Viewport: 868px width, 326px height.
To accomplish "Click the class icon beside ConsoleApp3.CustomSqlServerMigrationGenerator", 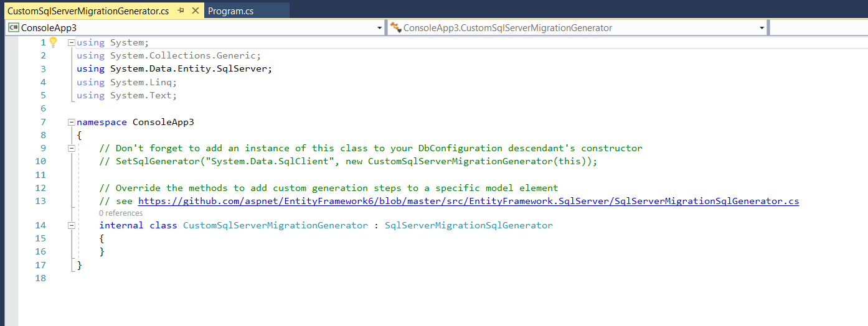I will point(395,27).
